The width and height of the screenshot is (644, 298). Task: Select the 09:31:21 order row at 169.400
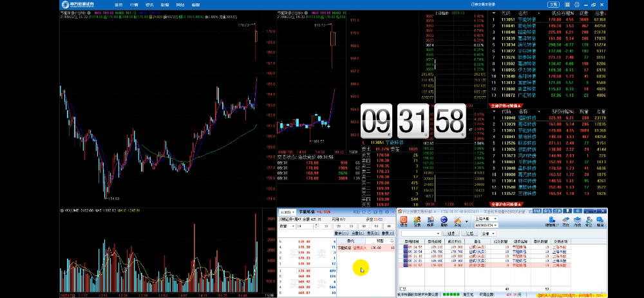485,261
